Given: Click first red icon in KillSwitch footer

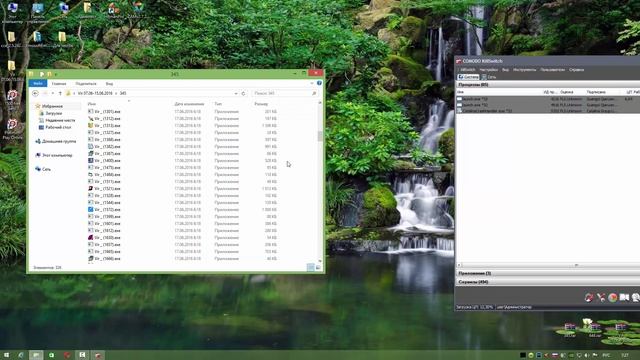Looking at the screenshot, I should [589, 298].
